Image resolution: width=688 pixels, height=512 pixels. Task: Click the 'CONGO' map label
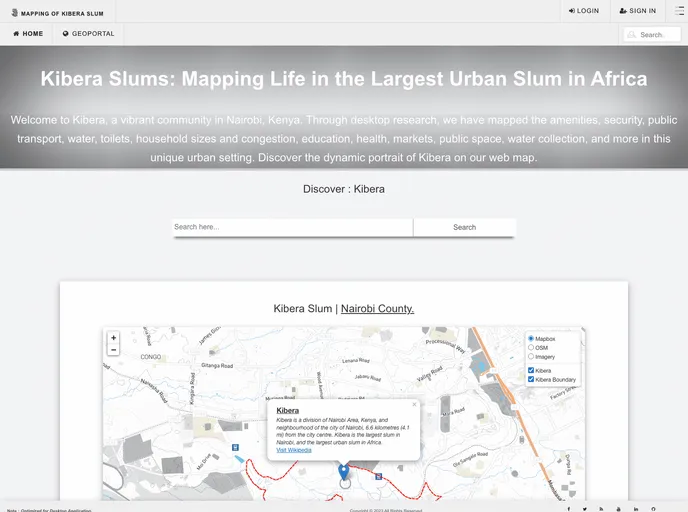coord(150,357)
